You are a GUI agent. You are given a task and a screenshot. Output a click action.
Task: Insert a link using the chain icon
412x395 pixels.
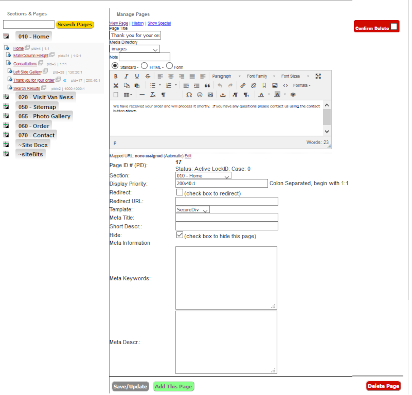pos(243,86)
